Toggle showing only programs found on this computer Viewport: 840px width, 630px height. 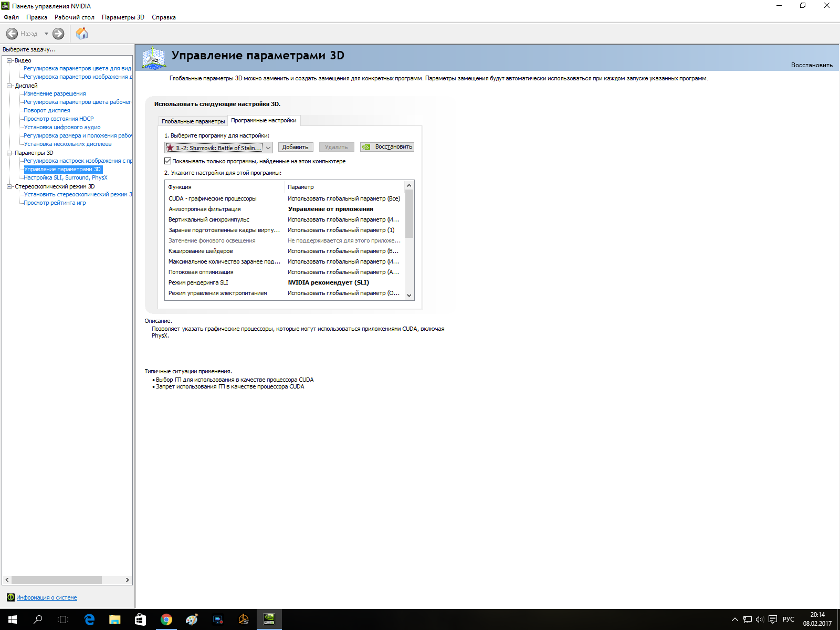coord(168,161)
